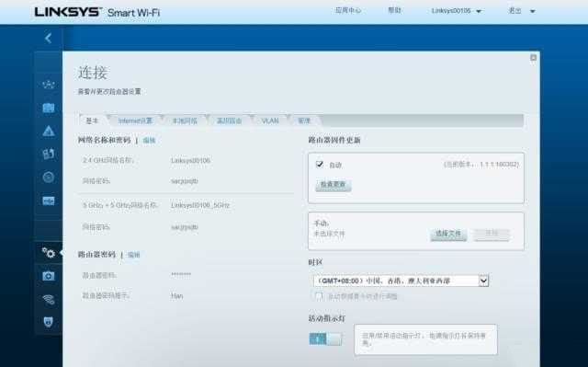Open Guest Access (briefcase icon) in sidebar

point(49,108)
